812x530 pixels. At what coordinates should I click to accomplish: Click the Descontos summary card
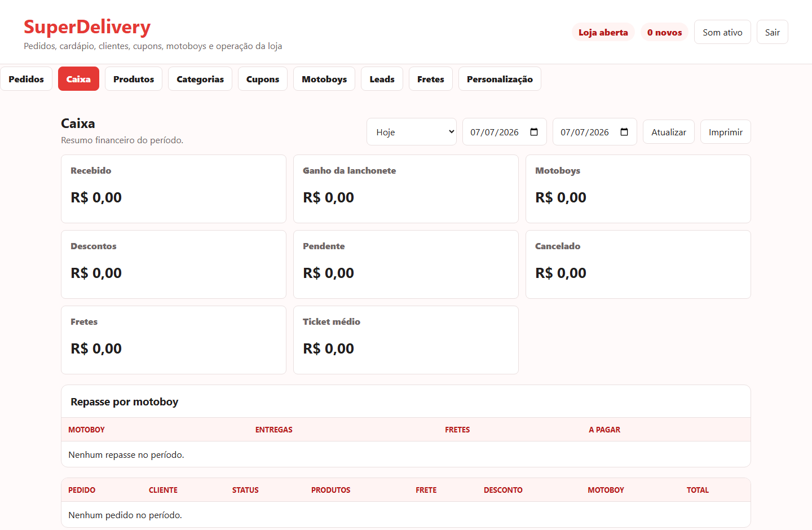(174, 264)
